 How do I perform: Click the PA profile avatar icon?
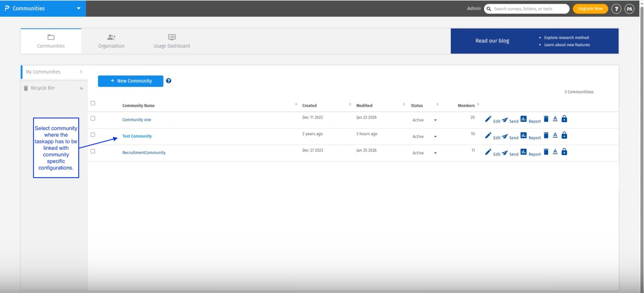[x=629, y=9]
